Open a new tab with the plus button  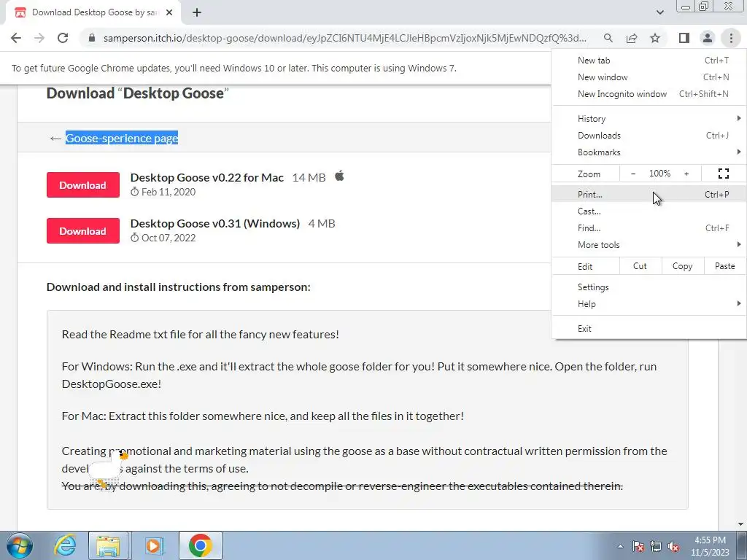pyautogui.click(x=197, y=12)
